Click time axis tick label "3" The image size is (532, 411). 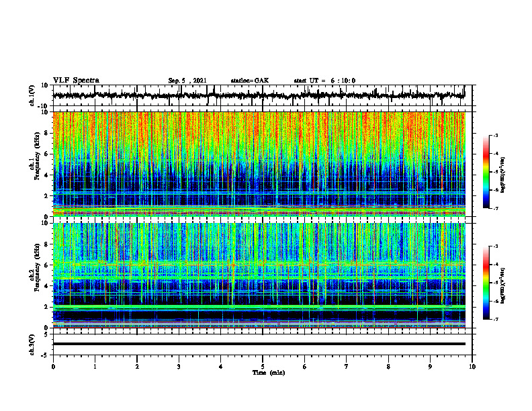click(x=179, y=367)
